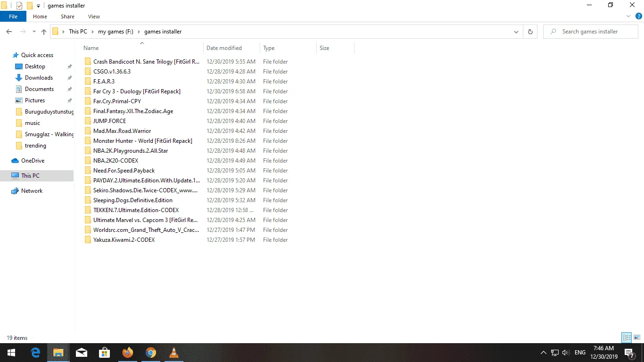This screenshot has height=362, width=644.
Task: Switch to large thumbnails view layout
Action: click(637, 337)
